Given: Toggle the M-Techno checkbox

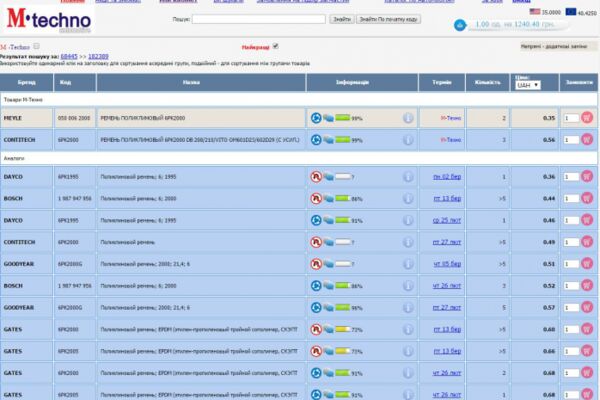Looking at the screenshot, I should 36,46.
